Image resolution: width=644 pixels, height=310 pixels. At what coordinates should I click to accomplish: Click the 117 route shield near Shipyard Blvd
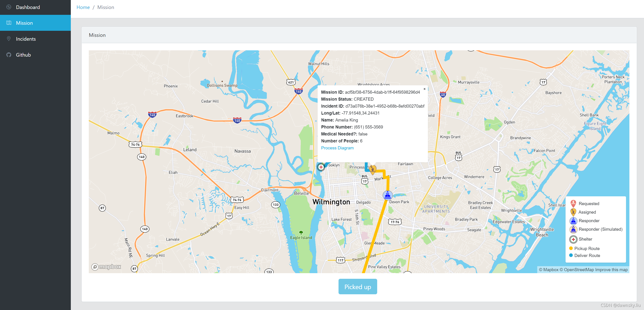(x=341, y=260)
